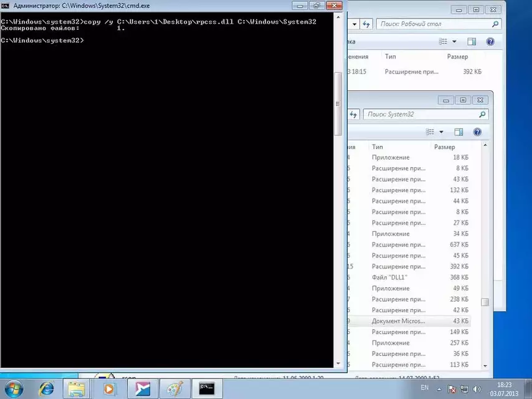Sort by Тип column in Desktop window
532x399 pixels.
[x=390, y=56]
